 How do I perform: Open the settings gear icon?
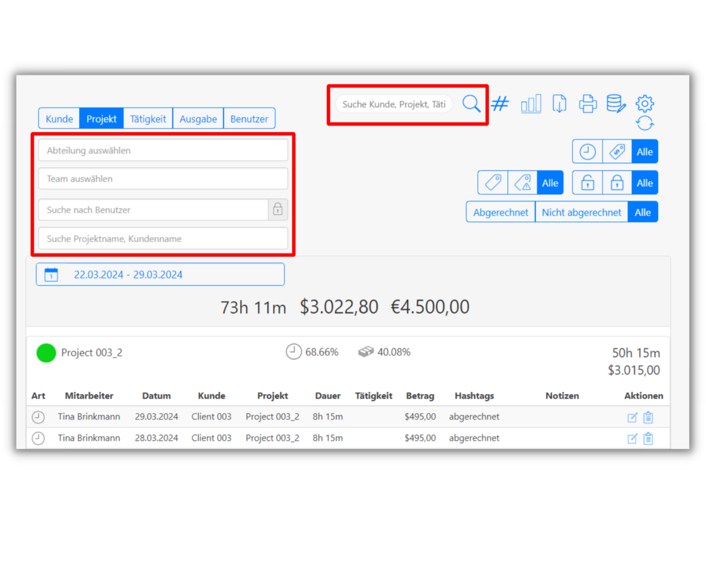click(x=644, y=103)
